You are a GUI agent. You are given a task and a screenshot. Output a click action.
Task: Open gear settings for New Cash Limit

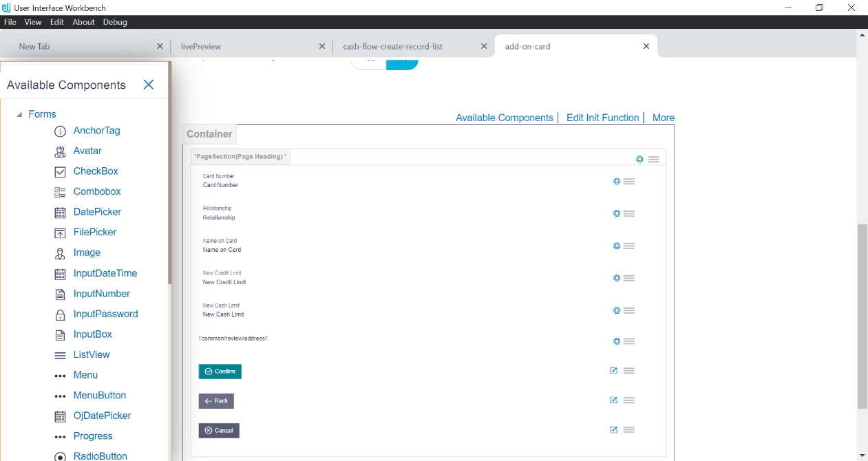coord(616,310)
